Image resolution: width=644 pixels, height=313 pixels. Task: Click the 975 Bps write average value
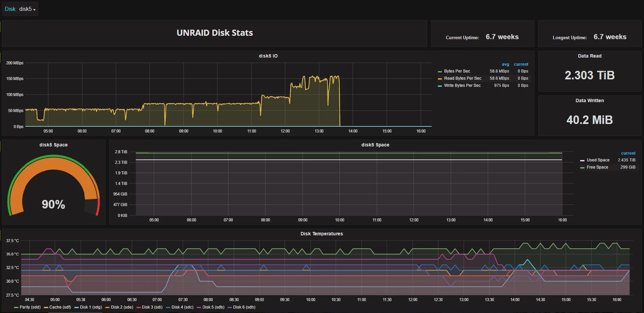pos(502,85)
